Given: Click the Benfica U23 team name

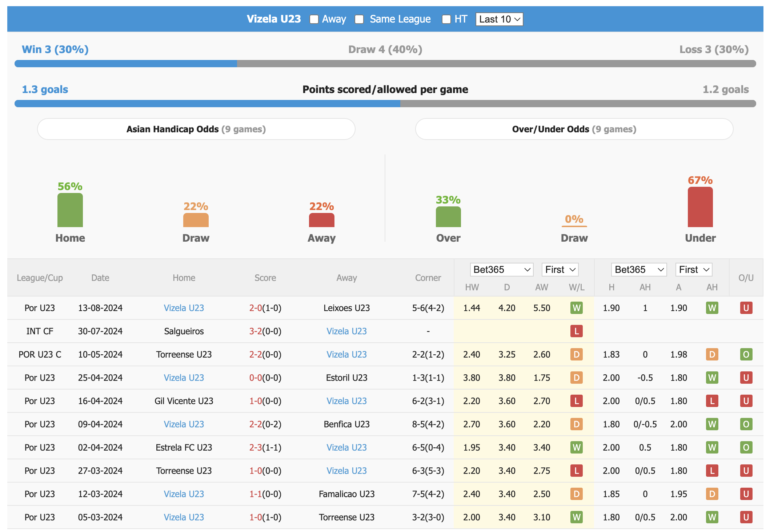Looking at the screenshot, I should pos(346,424).
